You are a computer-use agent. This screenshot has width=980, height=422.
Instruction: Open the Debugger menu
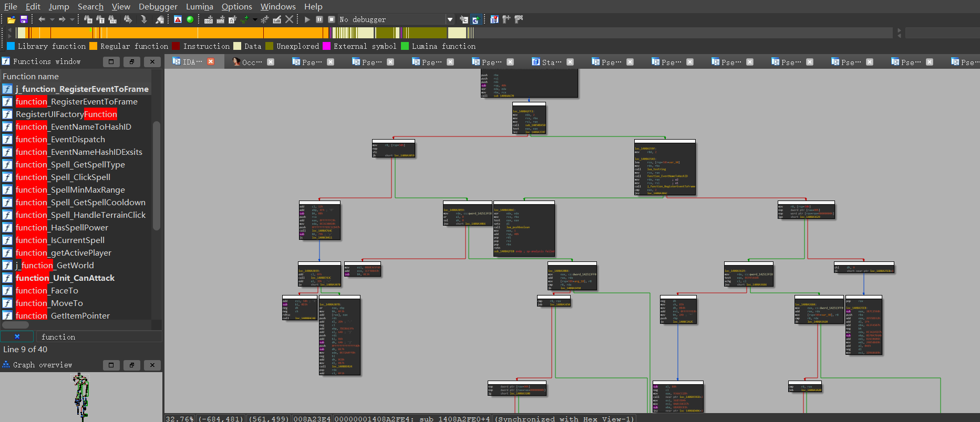pyautogui.click(x=158, y=6)
